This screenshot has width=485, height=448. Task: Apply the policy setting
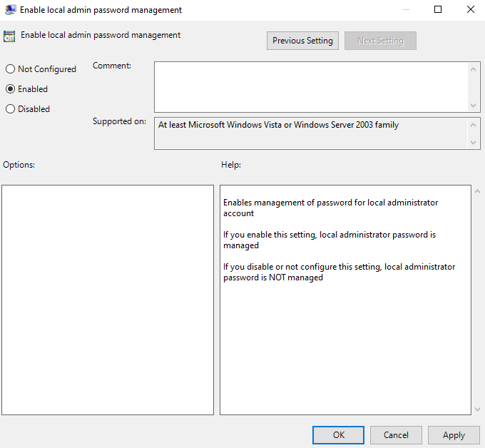pos(454,435)
